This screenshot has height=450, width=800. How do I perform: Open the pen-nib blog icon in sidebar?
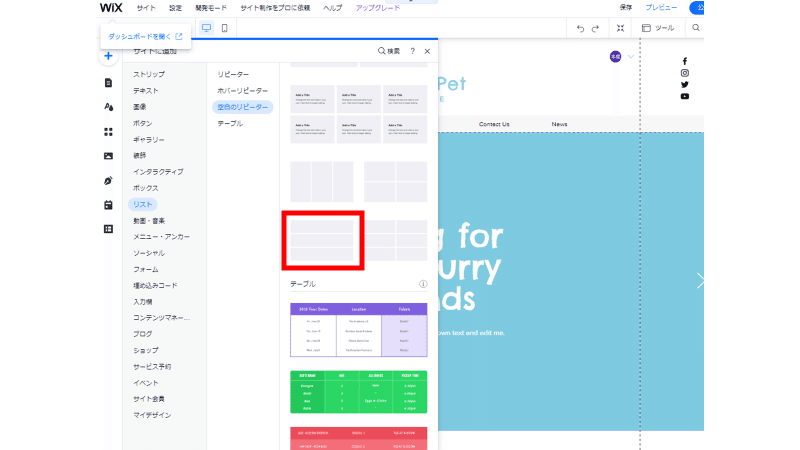tap(108, 181)
